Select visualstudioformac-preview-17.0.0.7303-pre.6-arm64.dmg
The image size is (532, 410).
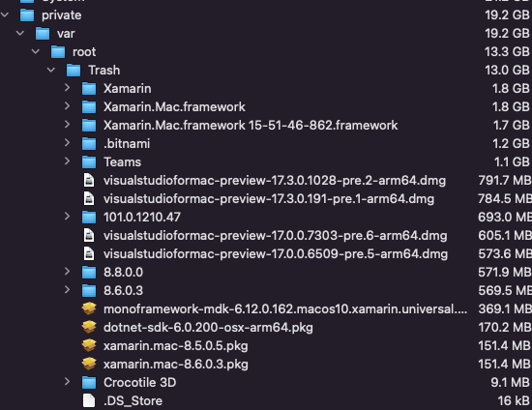point(275,235)
